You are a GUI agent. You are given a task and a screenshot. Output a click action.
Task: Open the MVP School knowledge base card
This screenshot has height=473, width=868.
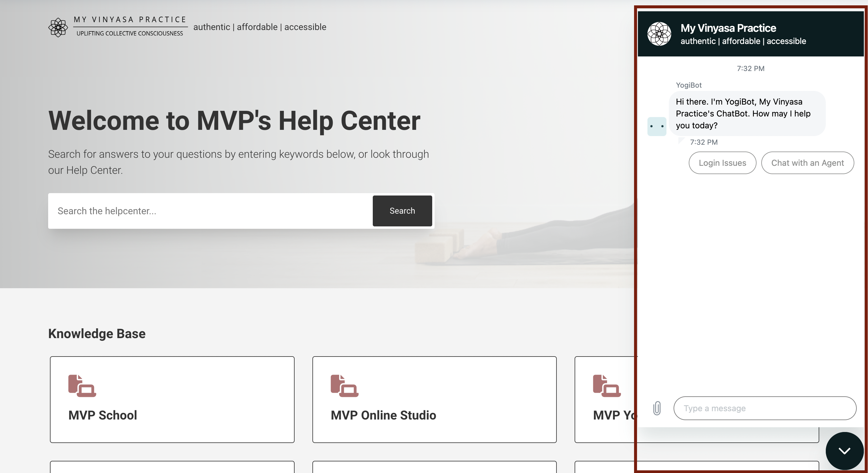[172, 400]
